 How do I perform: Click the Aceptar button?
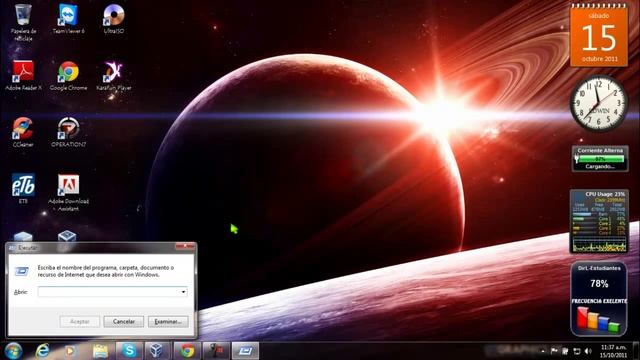pos(80,322)
